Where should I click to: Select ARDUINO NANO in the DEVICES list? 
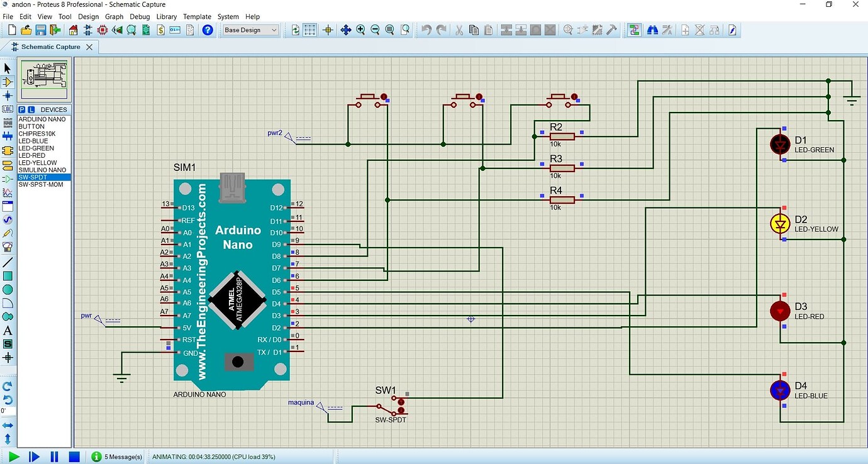tap(42, 119)
